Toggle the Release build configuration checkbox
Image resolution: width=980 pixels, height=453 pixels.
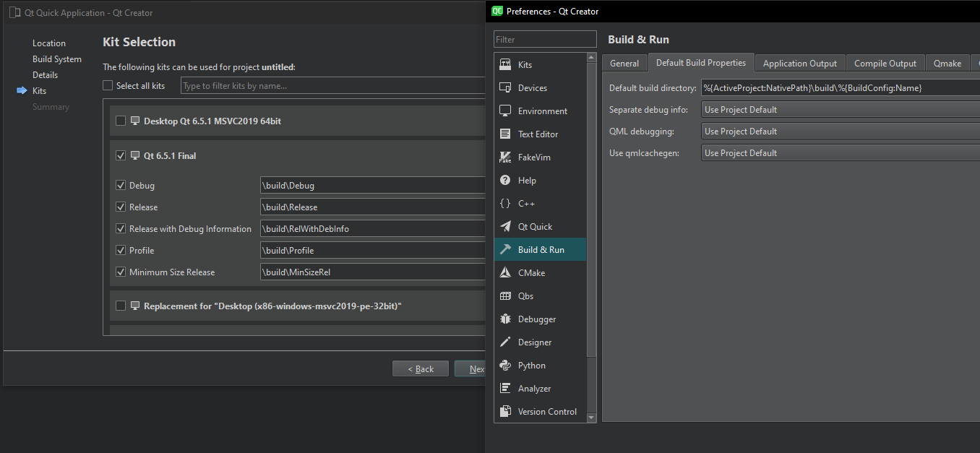click(121, 207)
